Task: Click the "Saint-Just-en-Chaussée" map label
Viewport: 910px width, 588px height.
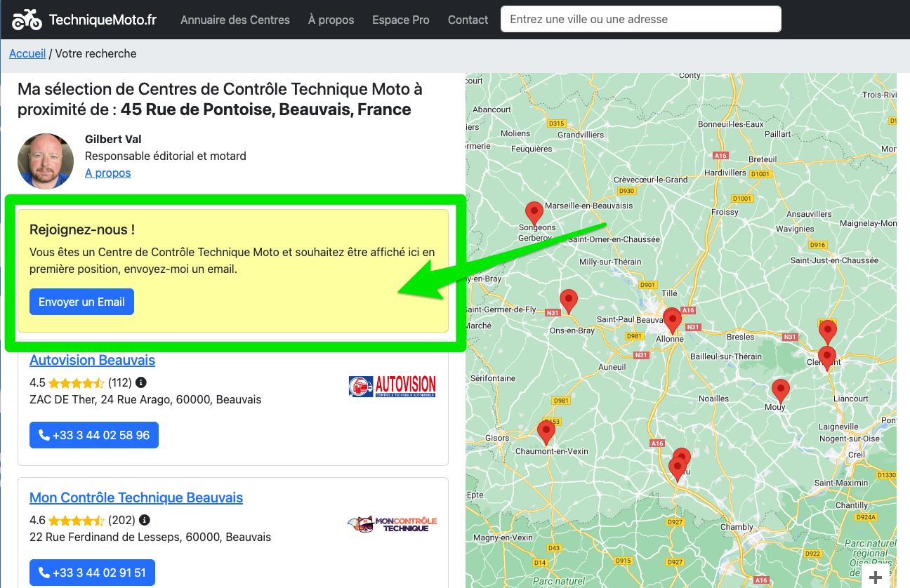Action: [834, 260]
